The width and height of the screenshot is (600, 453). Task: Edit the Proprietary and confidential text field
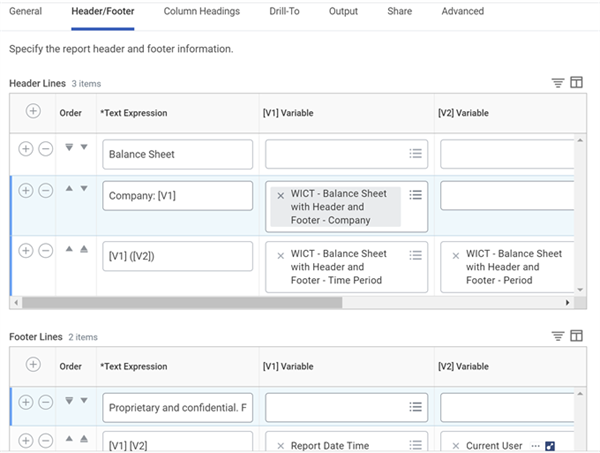point(178,408)
